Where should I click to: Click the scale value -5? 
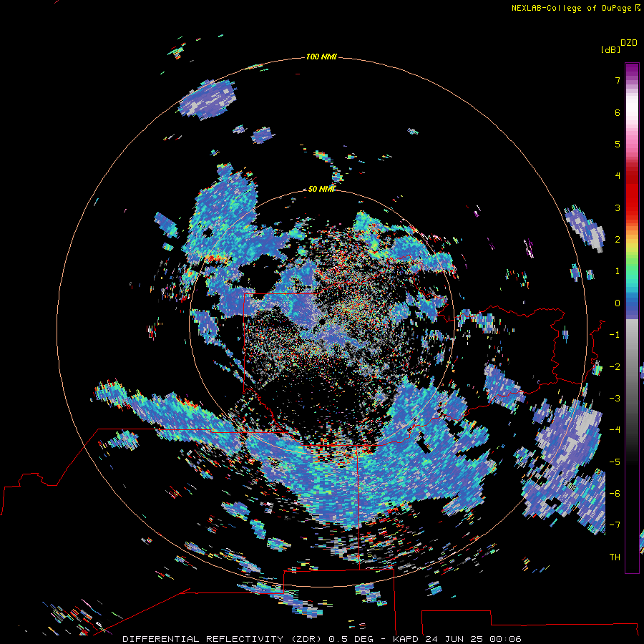click(615, 462)
